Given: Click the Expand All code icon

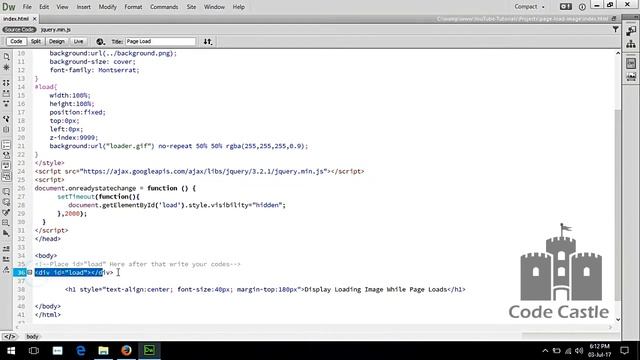Looking at the screenshot, I should point(6,104).
